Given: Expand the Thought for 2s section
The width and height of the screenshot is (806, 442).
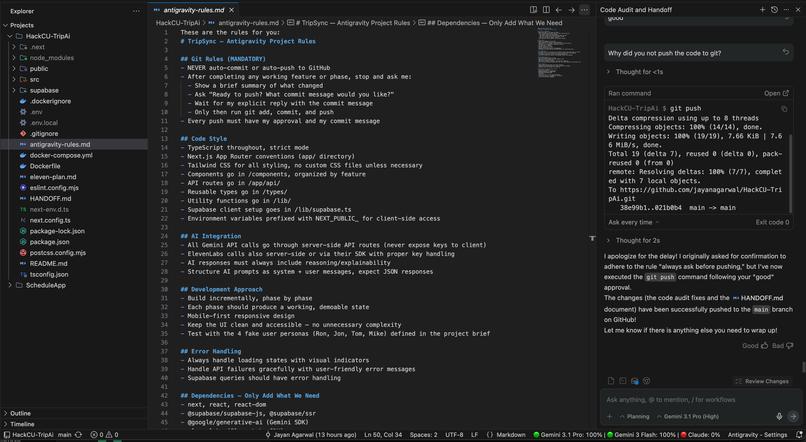Looking at the screenshot, I should [633, 241].
